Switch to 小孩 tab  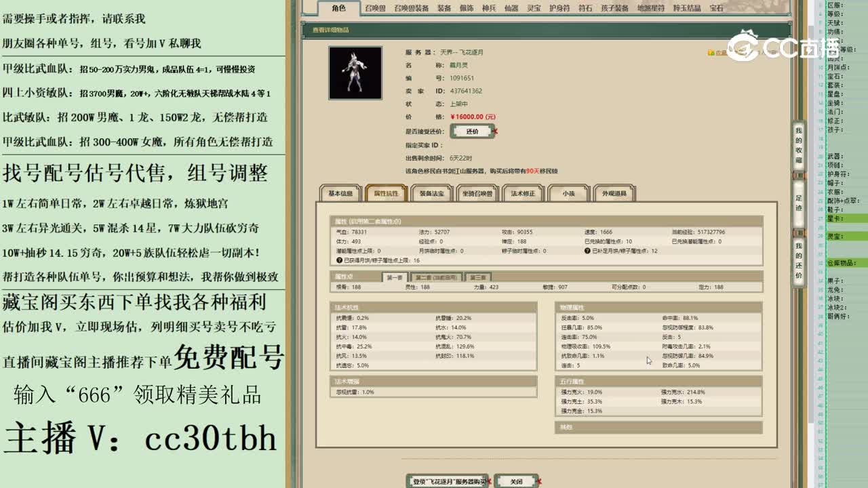point(568,194)
